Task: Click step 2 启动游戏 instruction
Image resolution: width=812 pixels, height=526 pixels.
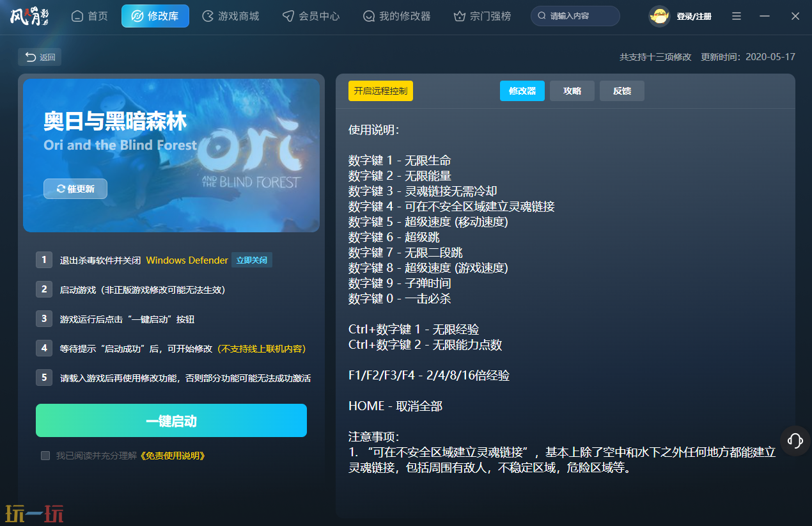Action: point(143,290)
